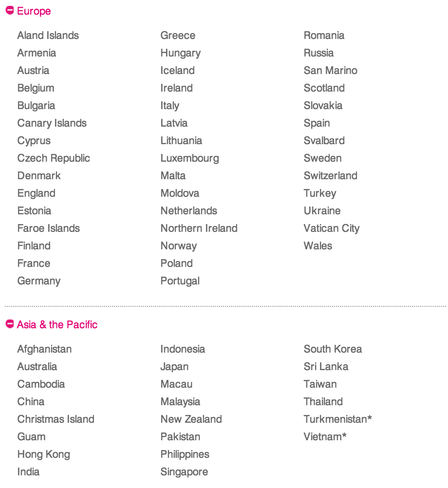Choose Luxembourg from the list

(x=190, y=158)
